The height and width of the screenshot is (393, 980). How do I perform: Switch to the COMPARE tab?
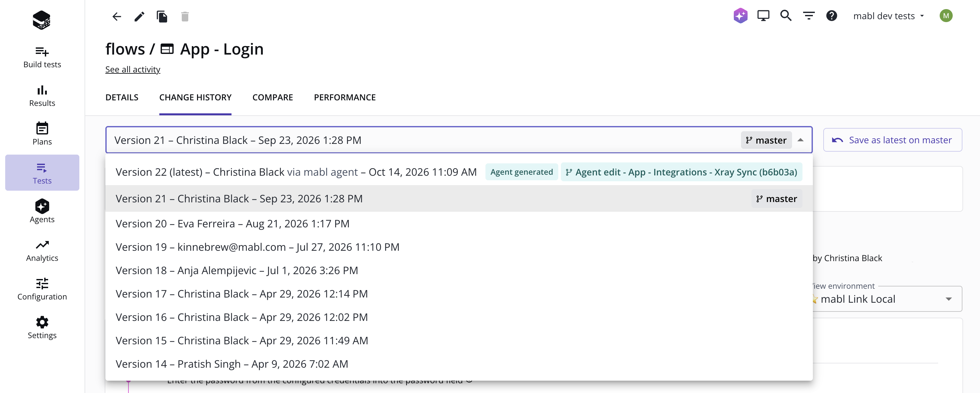(x=272, y=97)
